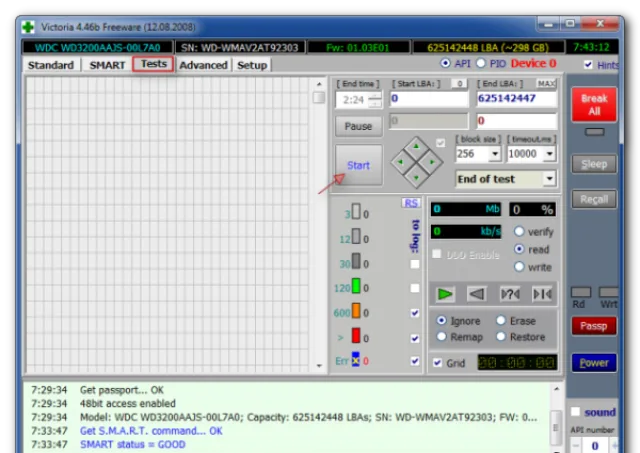
Task: Click the Recall button
Action: point(594,199)
